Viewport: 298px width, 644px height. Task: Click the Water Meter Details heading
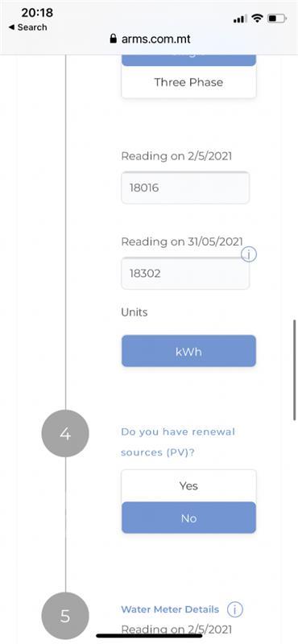(170, 609)
